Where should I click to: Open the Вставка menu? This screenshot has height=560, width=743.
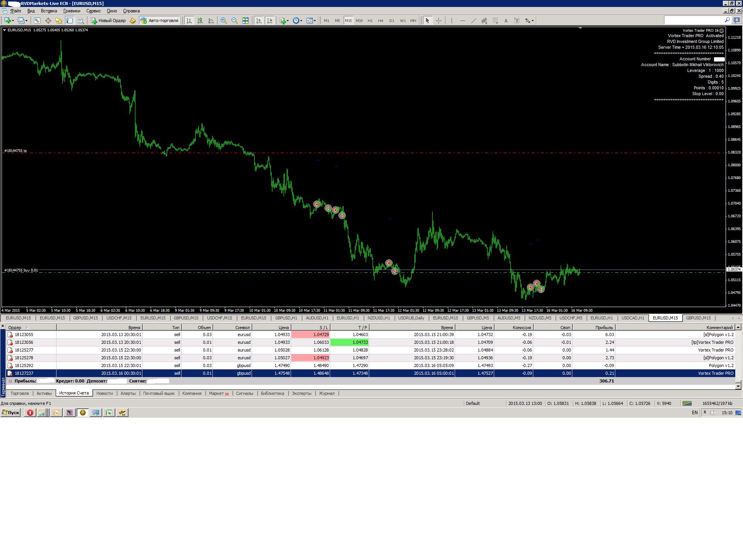coord(49,11)
